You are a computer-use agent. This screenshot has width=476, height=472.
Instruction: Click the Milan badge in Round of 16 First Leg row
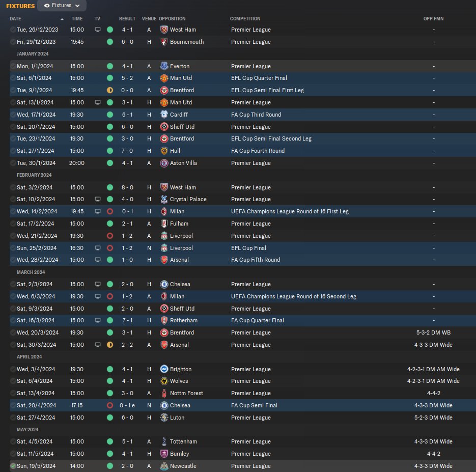tap(164, 211)
